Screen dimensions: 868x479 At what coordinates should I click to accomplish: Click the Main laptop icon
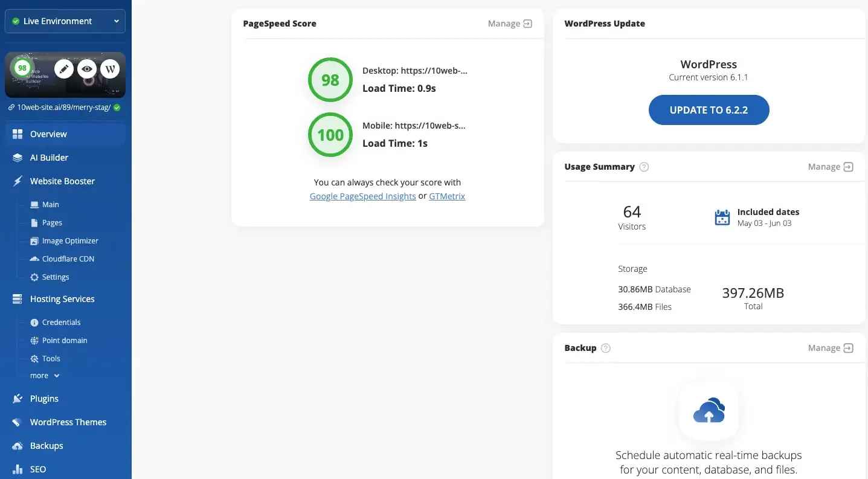click(34, 205)
